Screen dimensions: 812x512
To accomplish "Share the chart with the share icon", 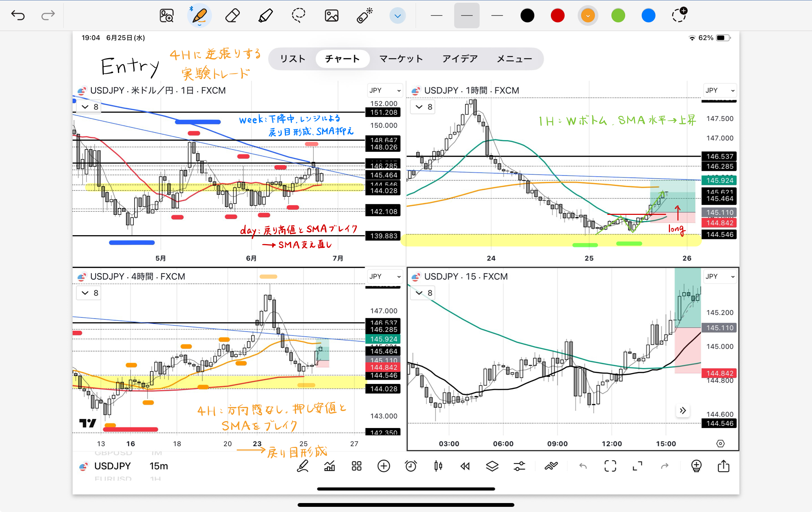I will coord(724,466).
